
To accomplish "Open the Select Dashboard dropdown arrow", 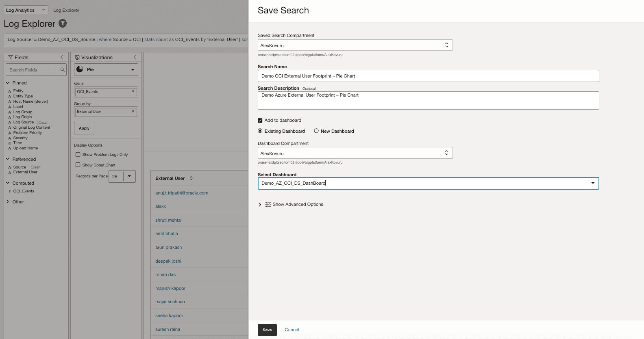I will pos(593,183).
